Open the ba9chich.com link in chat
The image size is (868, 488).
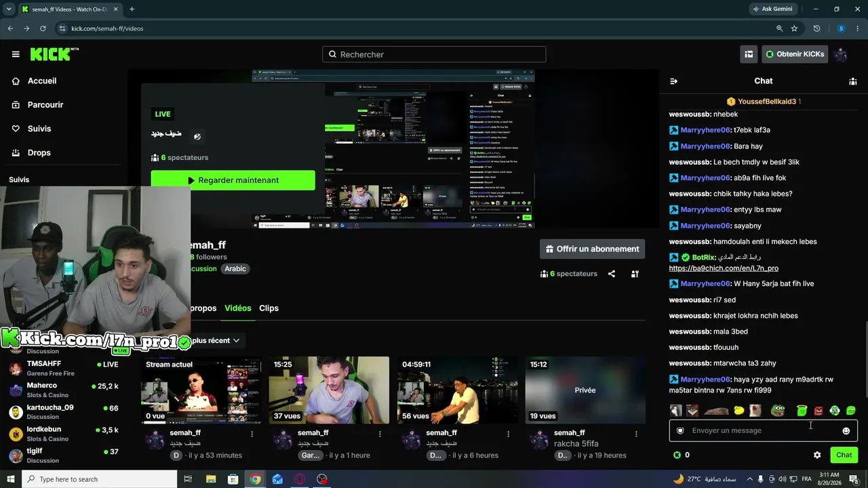[x=724, y=268]
